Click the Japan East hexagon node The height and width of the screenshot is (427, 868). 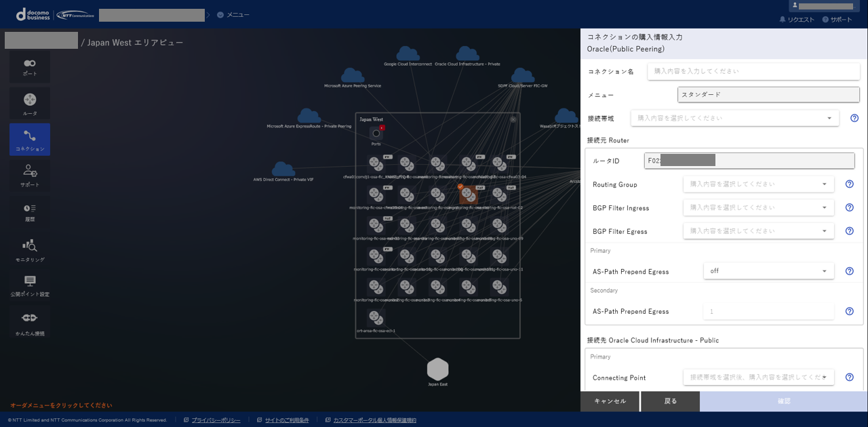(437, 370)
